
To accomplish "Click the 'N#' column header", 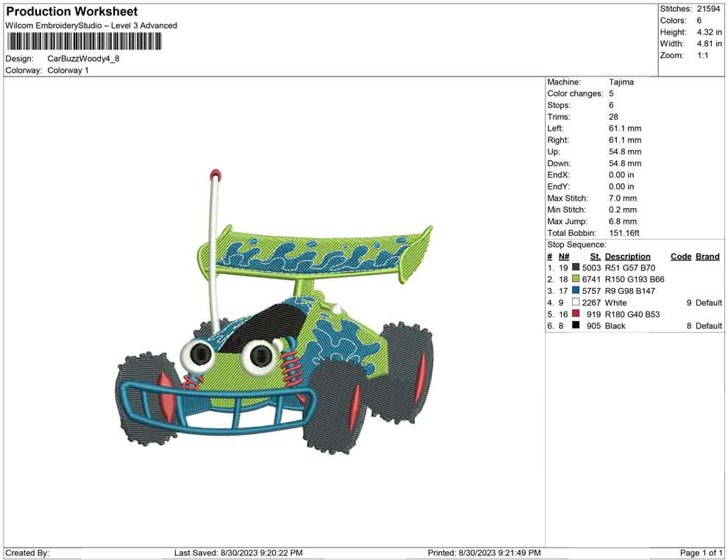I will [x=563, y=256].
